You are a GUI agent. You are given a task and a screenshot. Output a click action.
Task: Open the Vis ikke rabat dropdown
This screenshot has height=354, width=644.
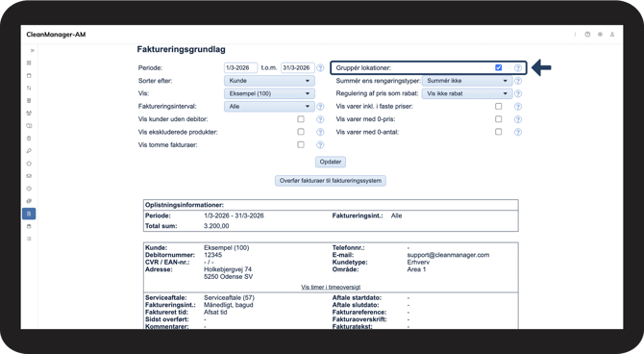(467, 93)
